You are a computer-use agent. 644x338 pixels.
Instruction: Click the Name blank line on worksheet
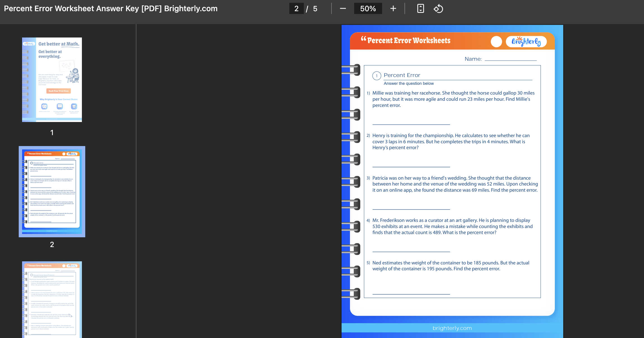510,60
